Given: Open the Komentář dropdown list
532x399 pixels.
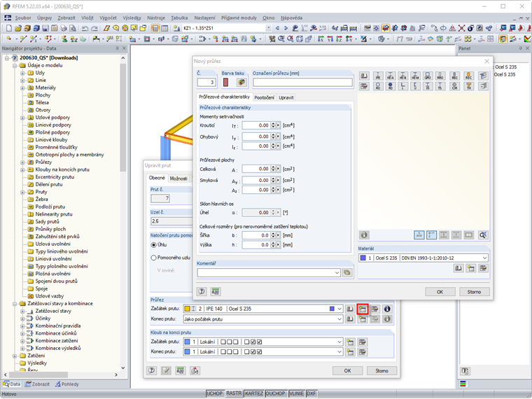Looking at the screenshot, I should click(x=337, y=272).
